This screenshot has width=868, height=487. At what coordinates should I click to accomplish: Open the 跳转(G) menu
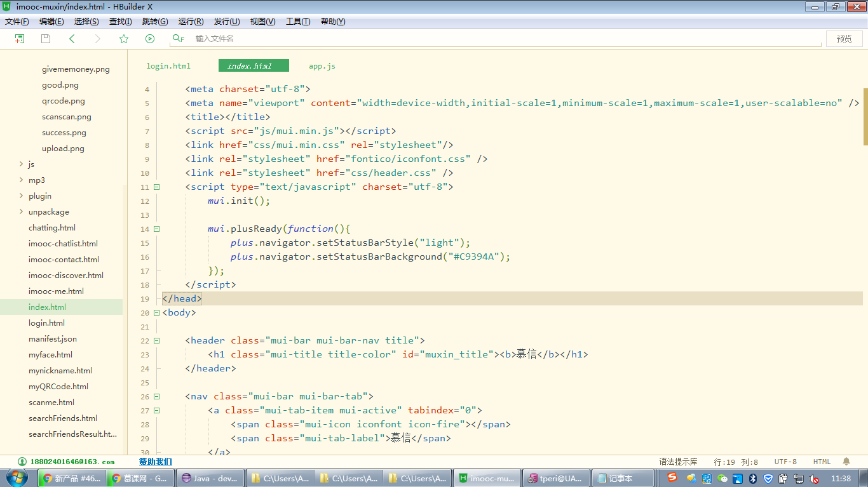[x=155, y=22]
